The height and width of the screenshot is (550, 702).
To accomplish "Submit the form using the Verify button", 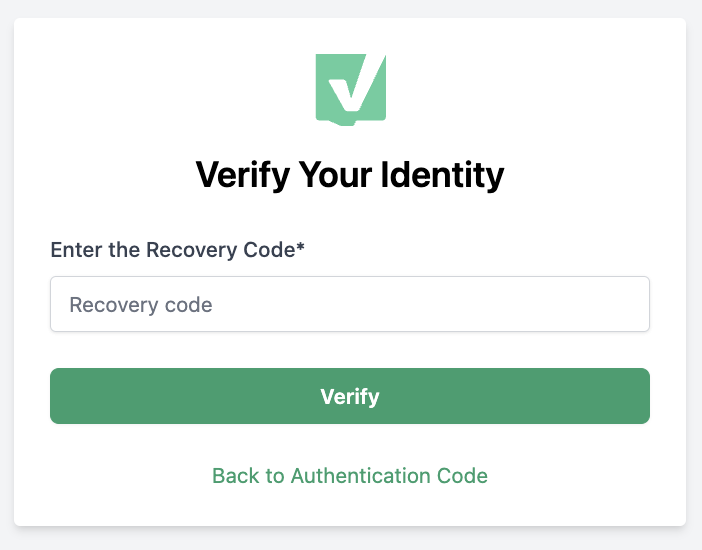I will click(x=350, y=396).
